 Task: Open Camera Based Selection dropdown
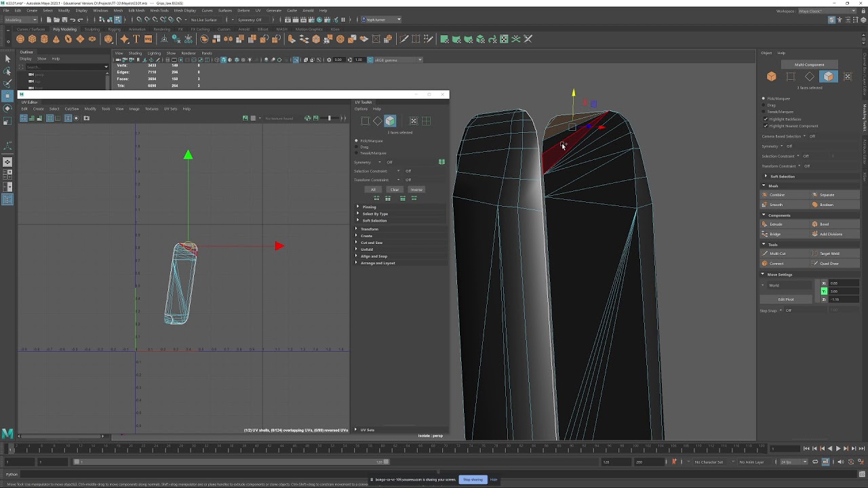coord(805,136)
